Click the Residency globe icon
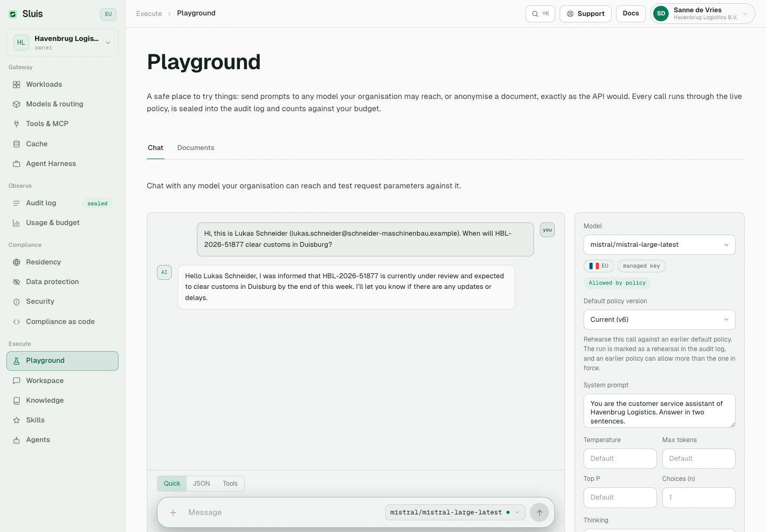Viewport: 766px width, 532px height. (x=16, y=262)
